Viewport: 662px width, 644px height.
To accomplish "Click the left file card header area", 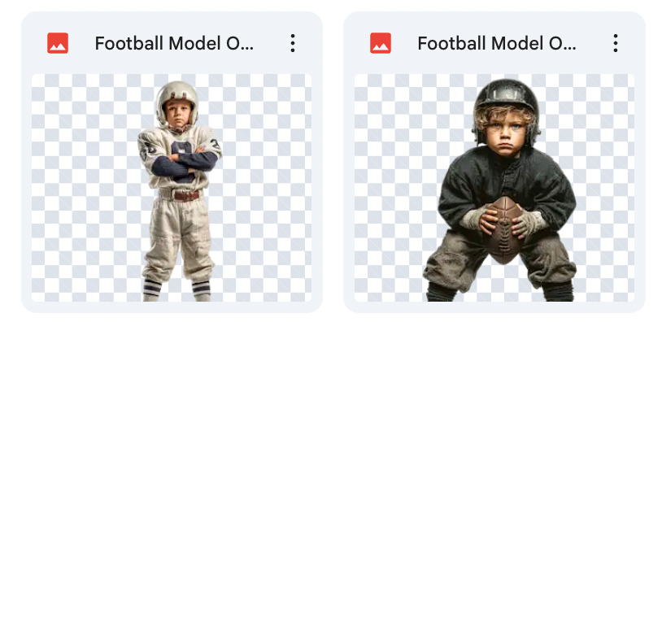I will pos(172,43).
